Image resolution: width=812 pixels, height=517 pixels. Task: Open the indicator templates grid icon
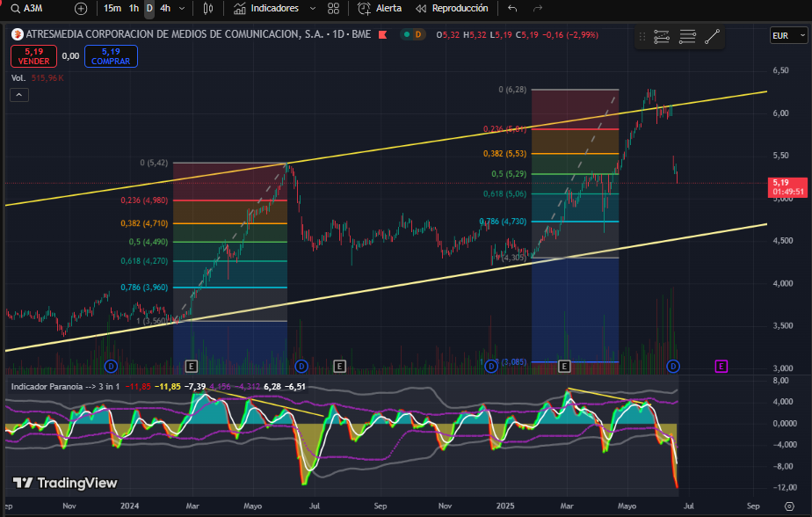click(x=334, y=8)
